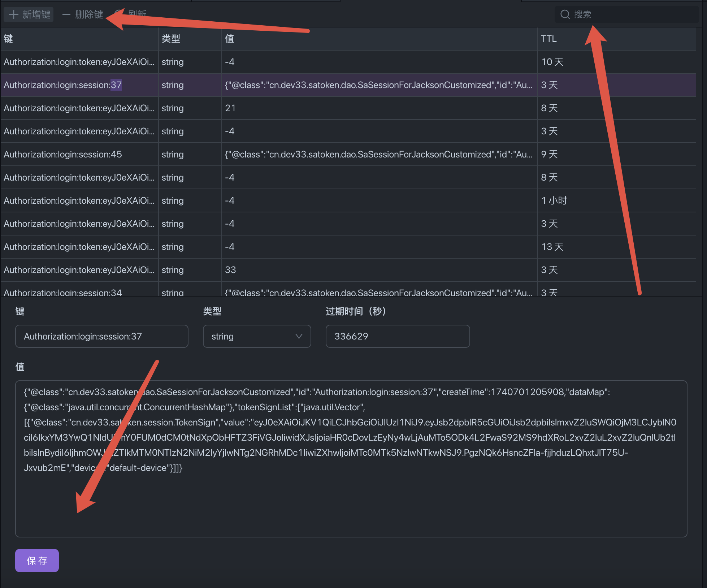Screen dimensions: 707x588
Task: Edit the 过期时间 field showing 336629
Action: (x=397, y=336)
